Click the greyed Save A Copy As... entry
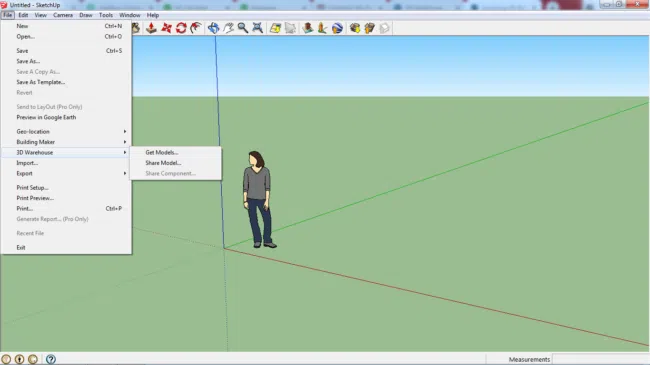Screen dimensions: 650x365 (66, 72)
